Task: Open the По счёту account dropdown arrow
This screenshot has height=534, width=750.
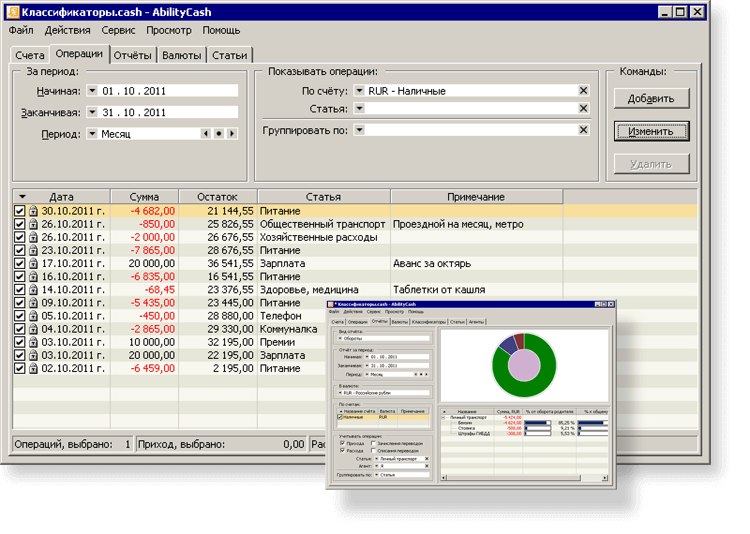Action: pos(359,90)
